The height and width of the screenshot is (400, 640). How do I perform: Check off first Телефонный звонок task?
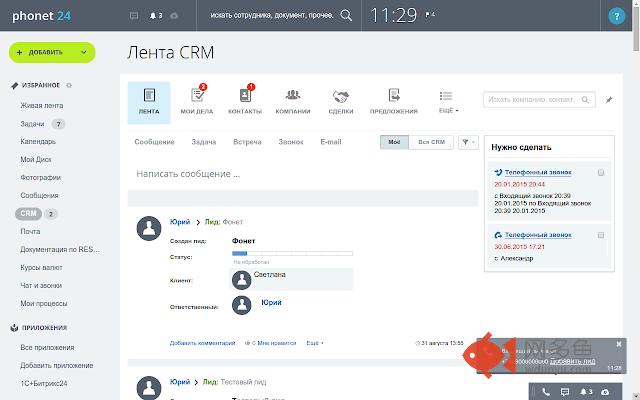[x=601, y=173]
